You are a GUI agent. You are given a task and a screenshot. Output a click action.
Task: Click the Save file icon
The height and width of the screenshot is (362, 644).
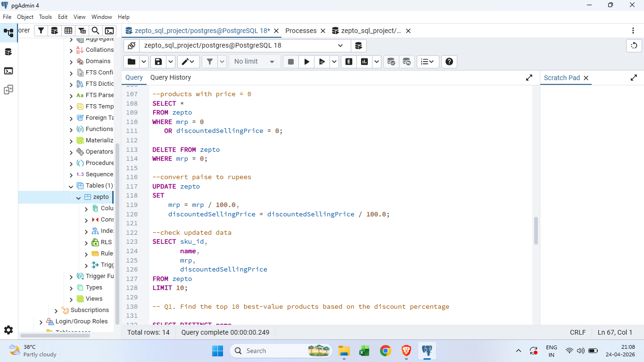pyautogui.click(x=158, y=62)
